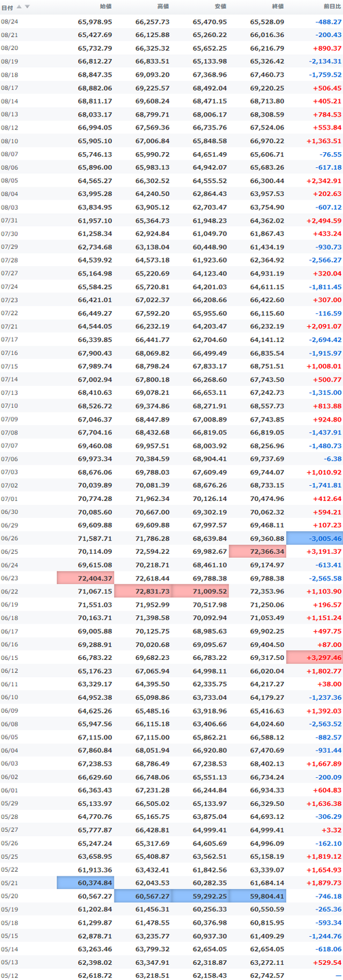Viewport: 343px width, 980px height.
Task: Select the highlighted closing value 72,366.34
Action: 257,552
